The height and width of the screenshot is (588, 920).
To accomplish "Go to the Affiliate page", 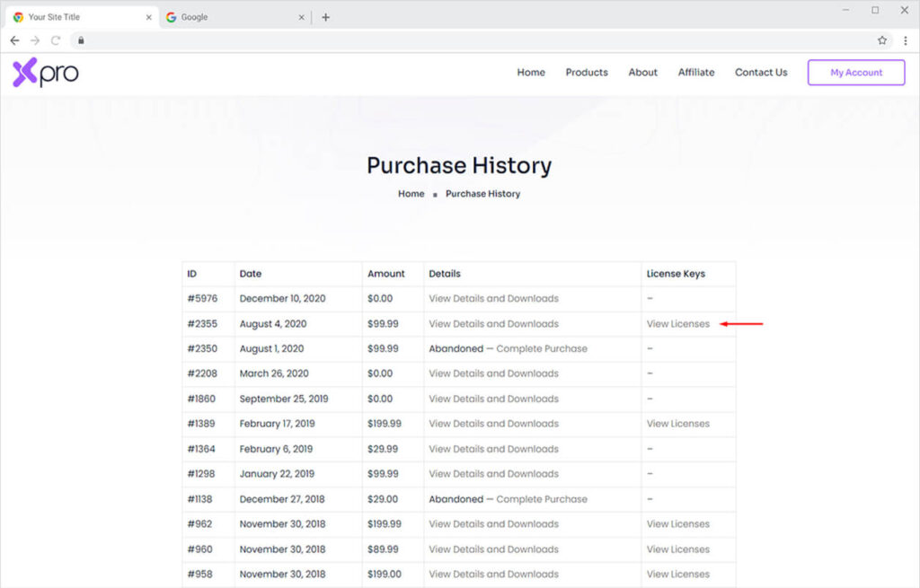I will 696,73.
